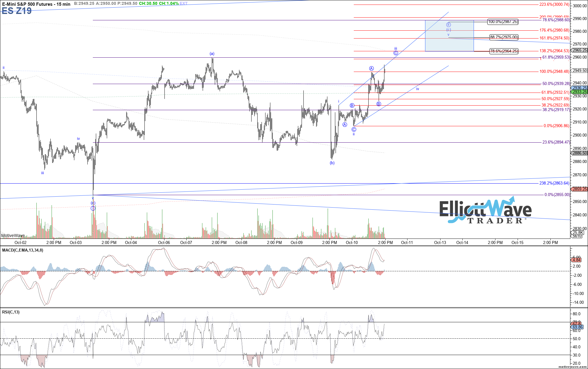Viewport: 588px width, 369px height.
Task: Click the ask value A:2950.00
Action: [x=106, y=3]
